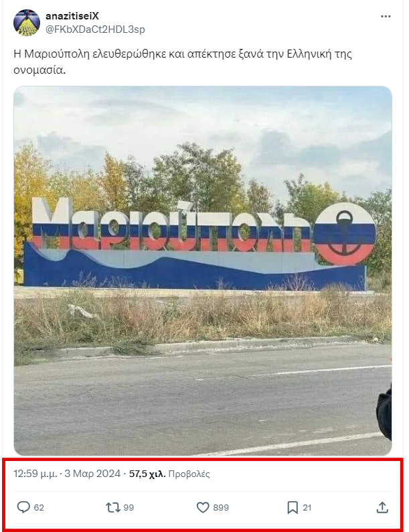This screenshot has height=532, width=409.
Task: Open the three-dot more options menu
Action: (x=386, y=16)
